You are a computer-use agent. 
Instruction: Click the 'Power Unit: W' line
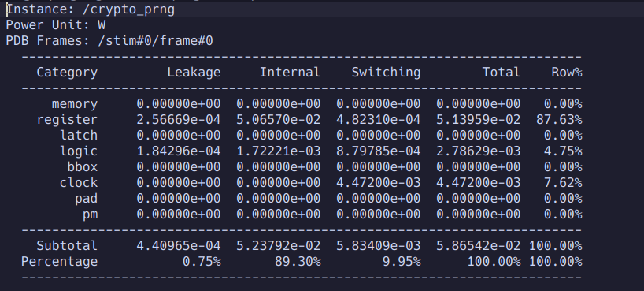coord(56,25)
